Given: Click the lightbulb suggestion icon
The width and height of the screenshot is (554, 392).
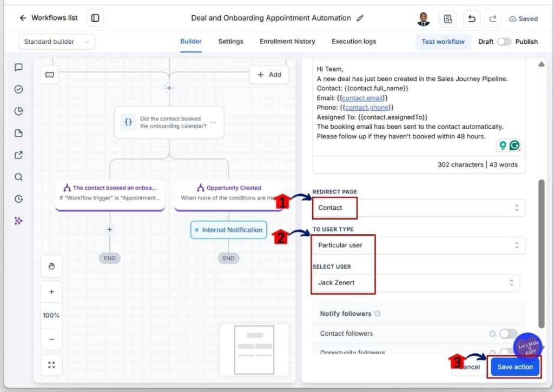Looking at the screenshot, I should coord(503,145).
